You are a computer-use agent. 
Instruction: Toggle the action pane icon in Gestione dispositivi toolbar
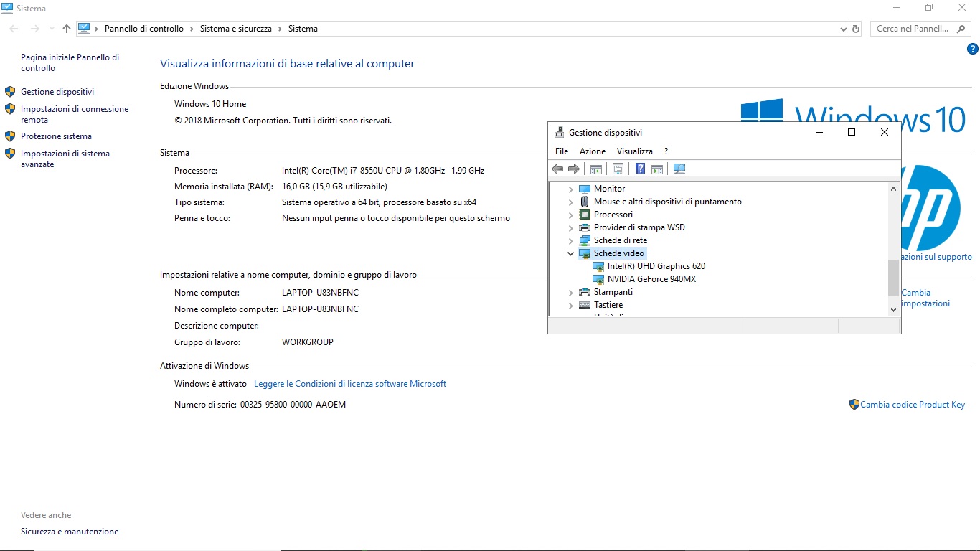pyautogui.click(x=656, y=169)
